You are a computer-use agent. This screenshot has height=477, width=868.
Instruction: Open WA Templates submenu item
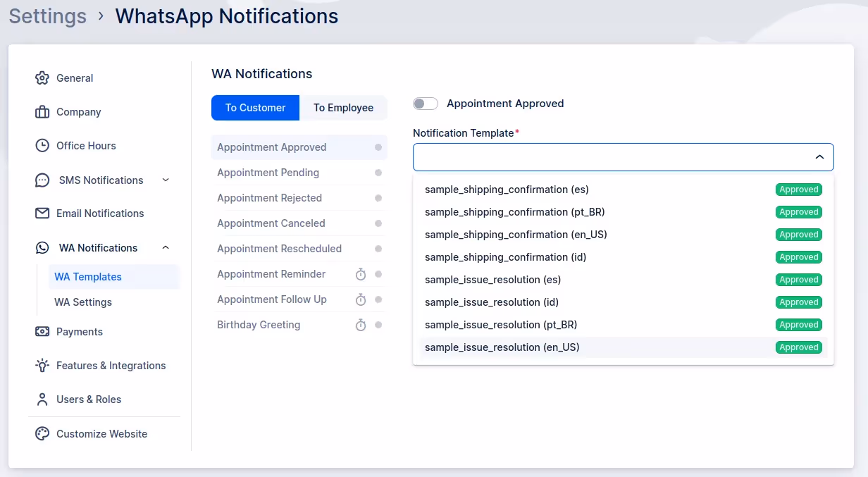click(114, 277)
